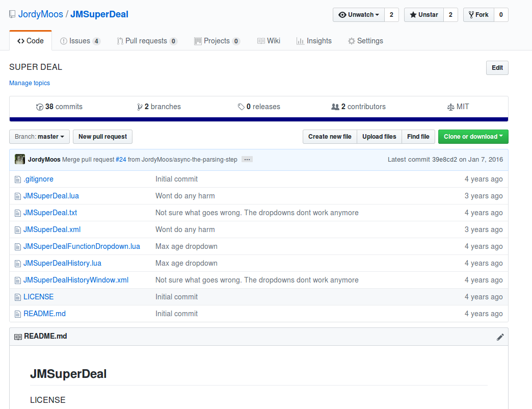This screenshot has width=532, height=409.
Task: Click Find file button
Action: pyautogui.click(x=418, y=137)
